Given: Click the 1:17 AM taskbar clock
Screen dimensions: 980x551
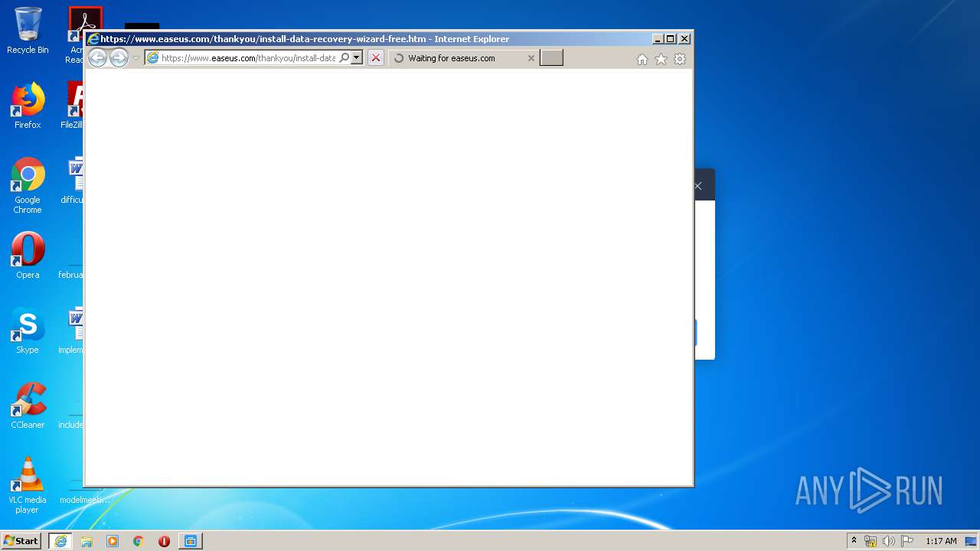Looking at the screenshot, I should click(941, 541).
